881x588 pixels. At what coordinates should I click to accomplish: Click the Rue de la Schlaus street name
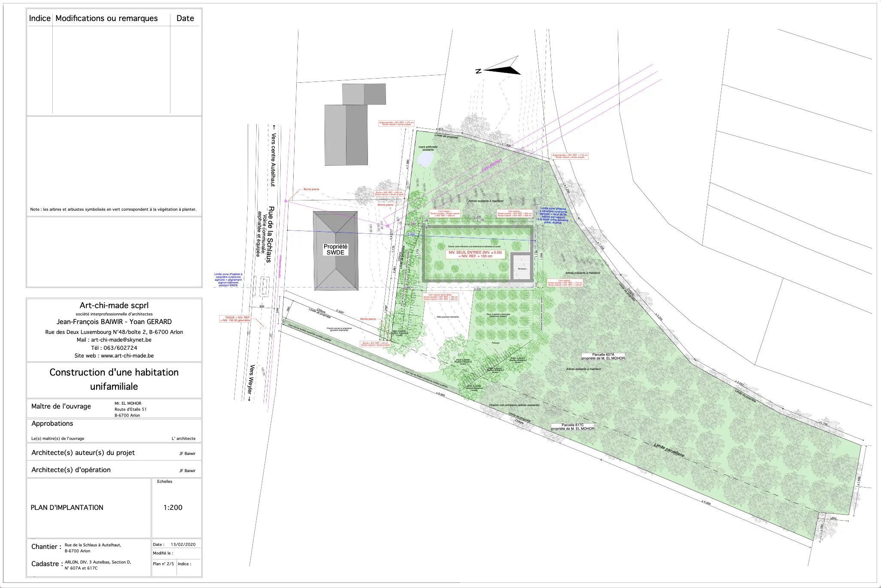point(270,234)
